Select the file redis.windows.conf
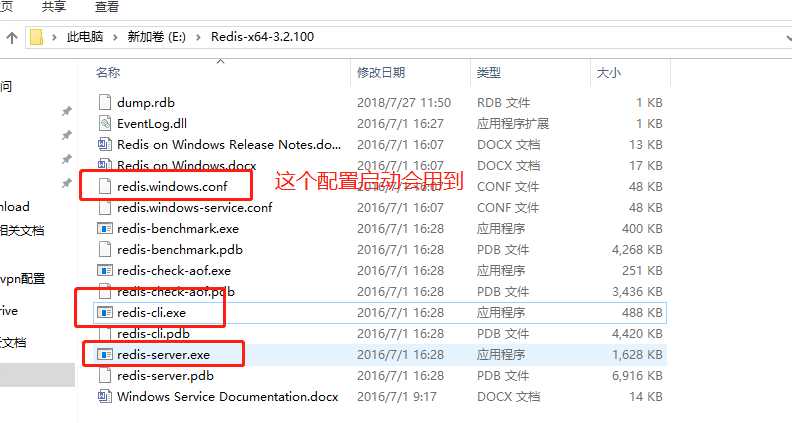The height and width of the screenshot is (423, 792). pyautogui.click(x=172, y=186)
